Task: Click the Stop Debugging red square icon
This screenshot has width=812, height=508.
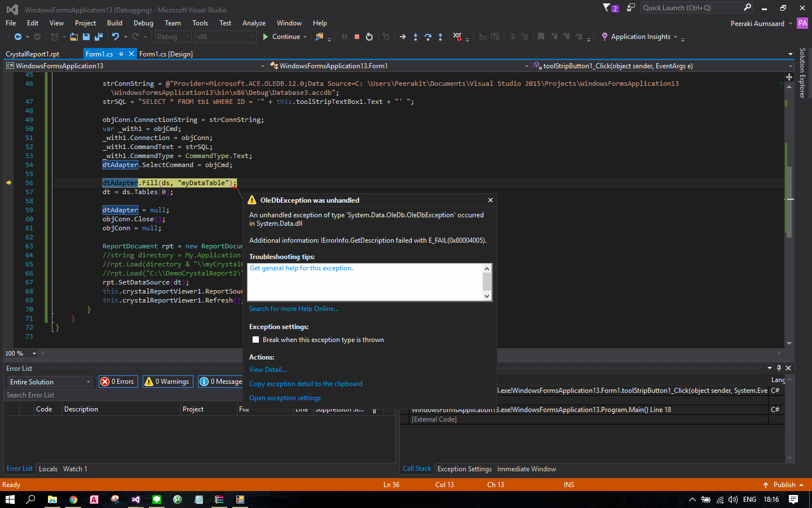Action: click(x=357, y=37)
